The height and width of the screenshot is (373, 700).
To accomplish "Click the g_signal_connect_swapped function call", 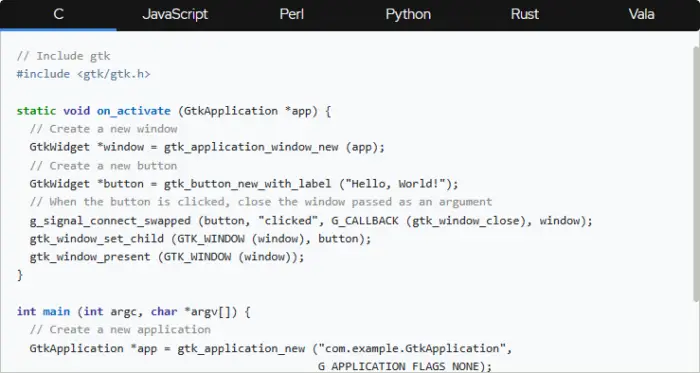I will (110, 220).
